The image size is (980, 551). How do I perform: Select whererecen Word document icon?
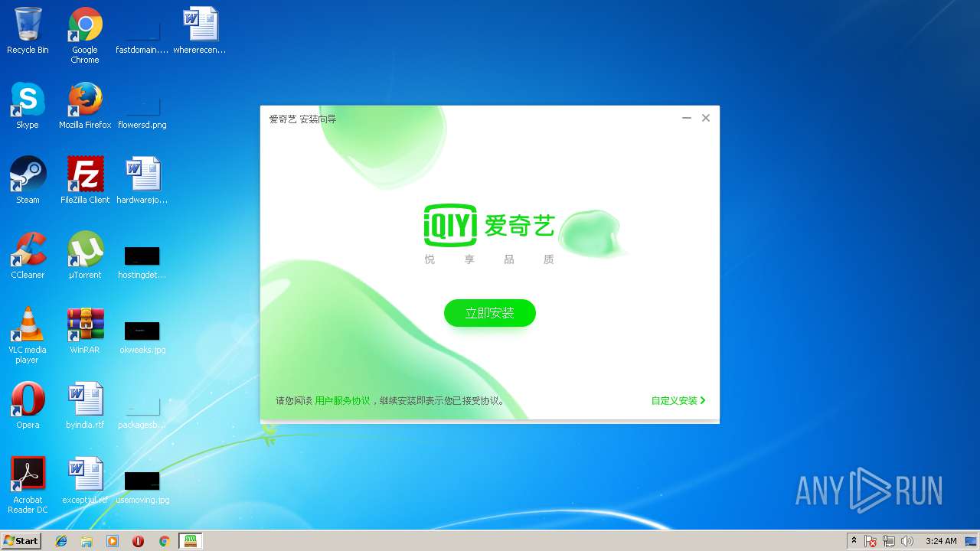pyautogui.click(x=200, y=31)
